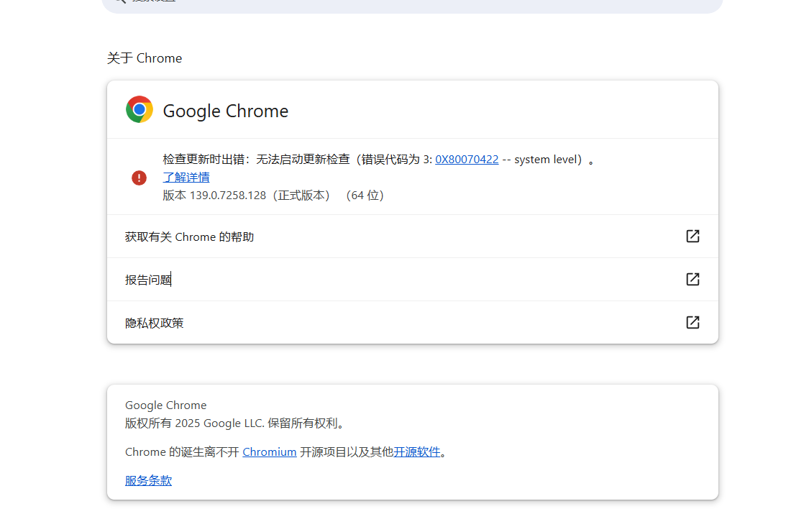Open the 开源软件 link
Viewport: 809px width, 532px height.
(x=417, y=452)
